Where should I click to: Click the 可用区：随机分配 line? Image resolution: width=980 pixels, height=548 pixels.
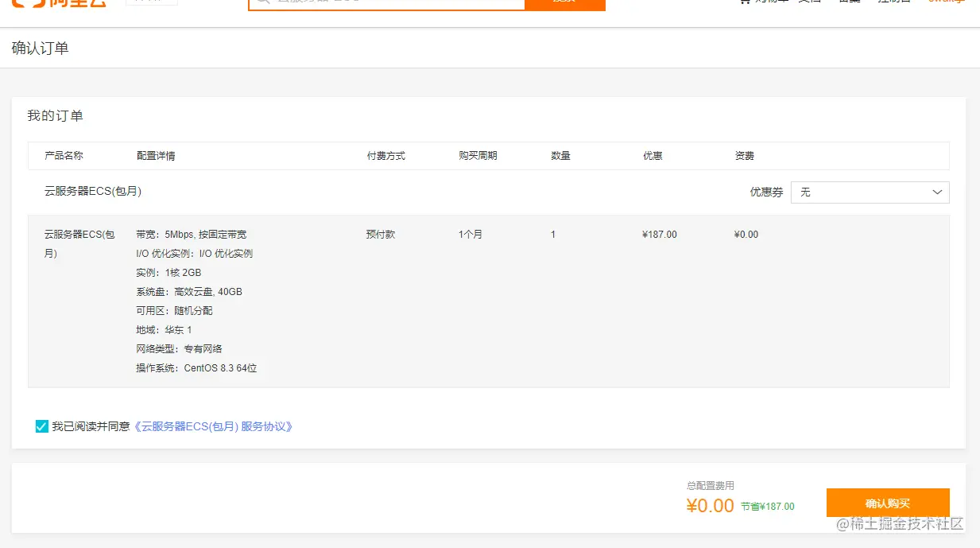point(175,311)
